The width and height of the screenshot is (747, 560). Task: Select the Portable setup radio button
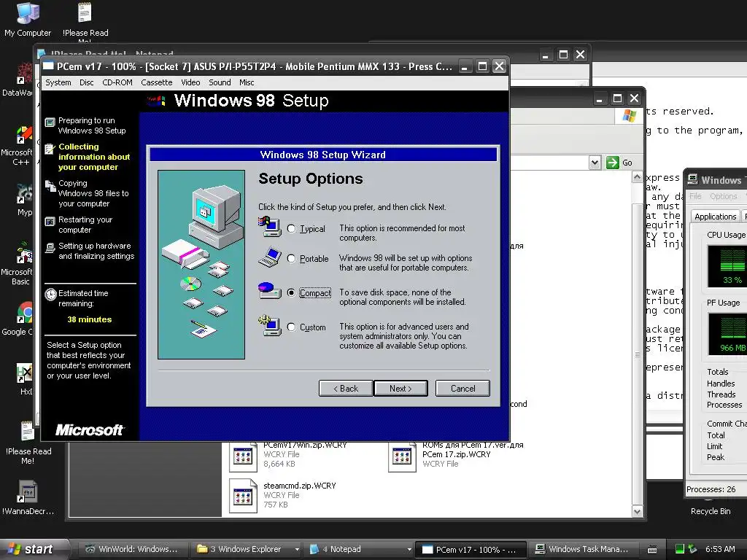[292, 259]
